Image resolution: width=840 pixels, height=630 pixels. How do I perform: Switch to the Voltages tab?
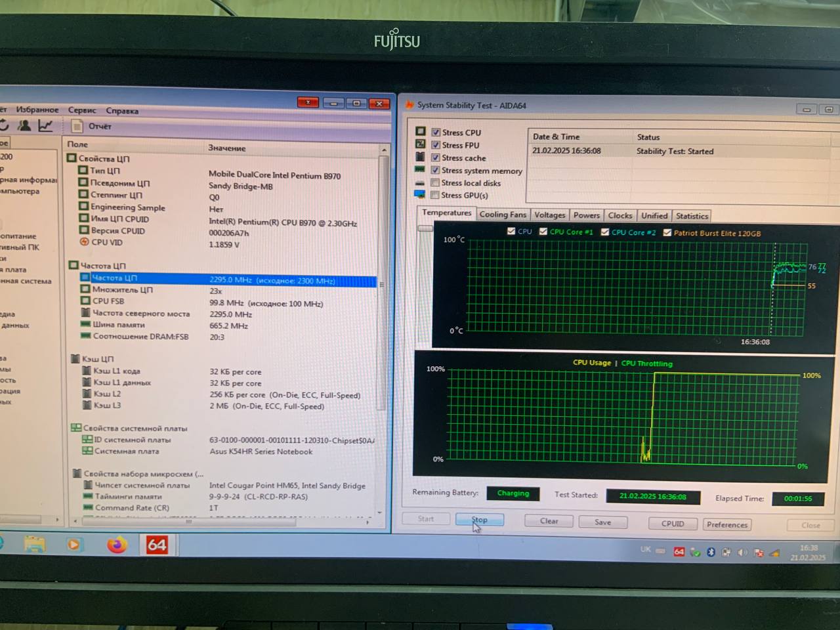pos(550,215)
